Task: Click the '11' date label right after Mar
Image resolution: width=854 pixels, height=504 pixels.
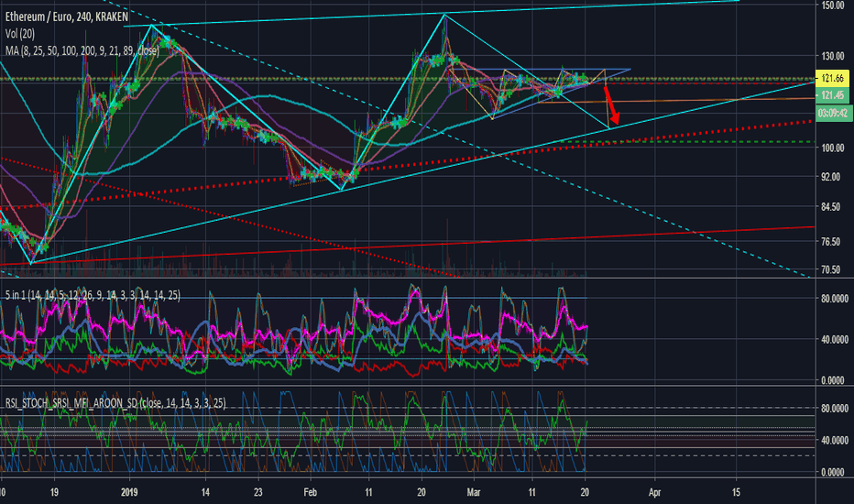Action: 531,493
